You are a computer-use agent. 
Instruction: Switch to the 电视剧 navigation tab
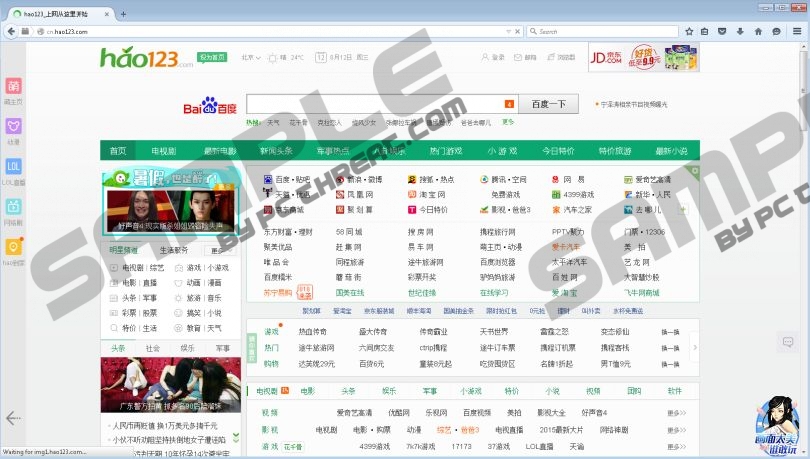click(163, 151)
